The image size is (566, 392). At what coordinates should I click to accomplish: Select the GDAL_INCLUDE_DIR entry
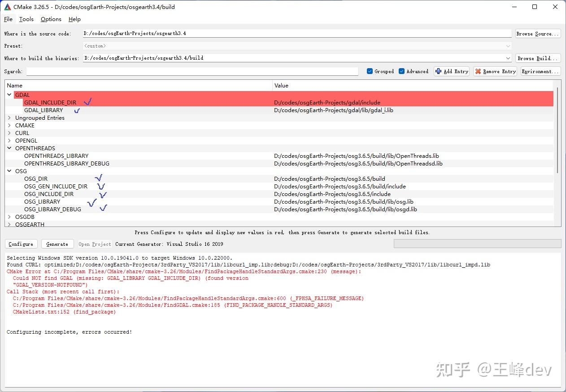50,102
